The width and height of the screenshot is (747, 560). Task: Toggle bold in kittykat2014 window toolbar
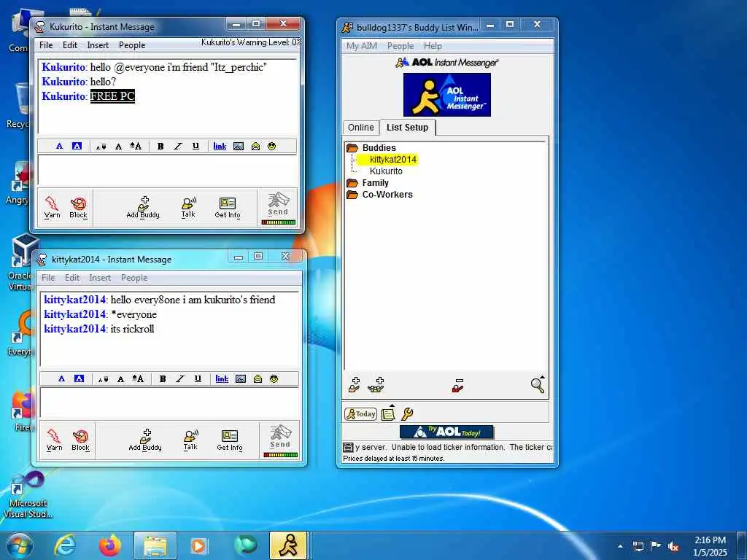163,378
